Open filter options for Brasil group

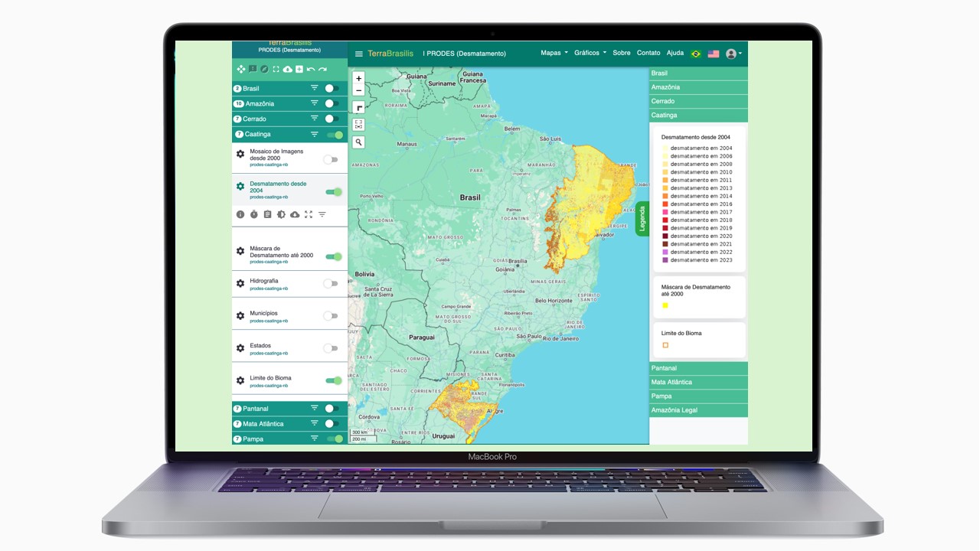(314, 89)
